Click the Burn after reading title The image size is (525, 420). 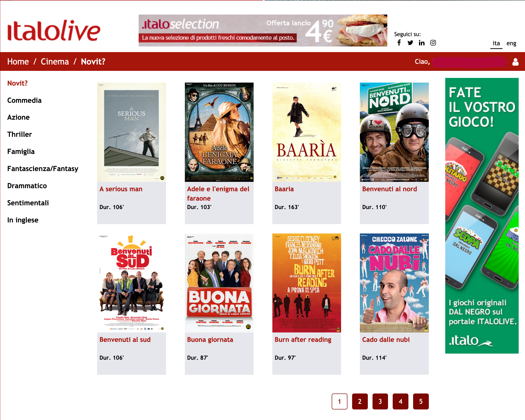303,339
